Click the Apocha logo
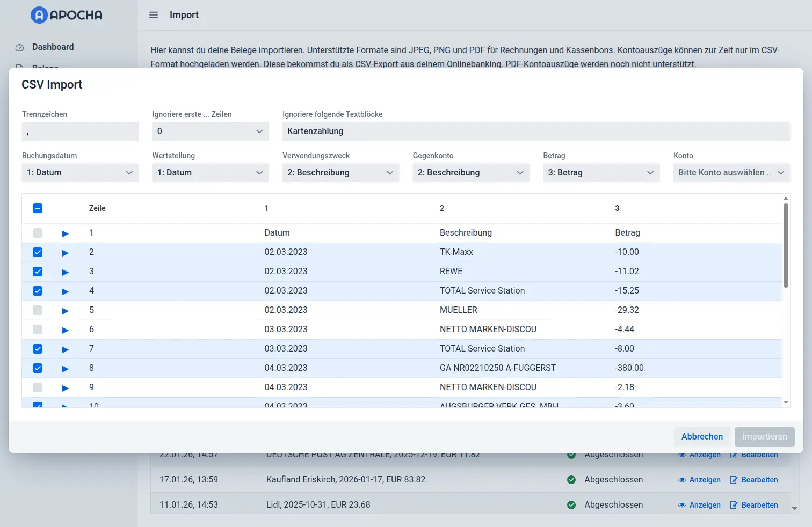The image size is (812, 527). tap(66, 15)
